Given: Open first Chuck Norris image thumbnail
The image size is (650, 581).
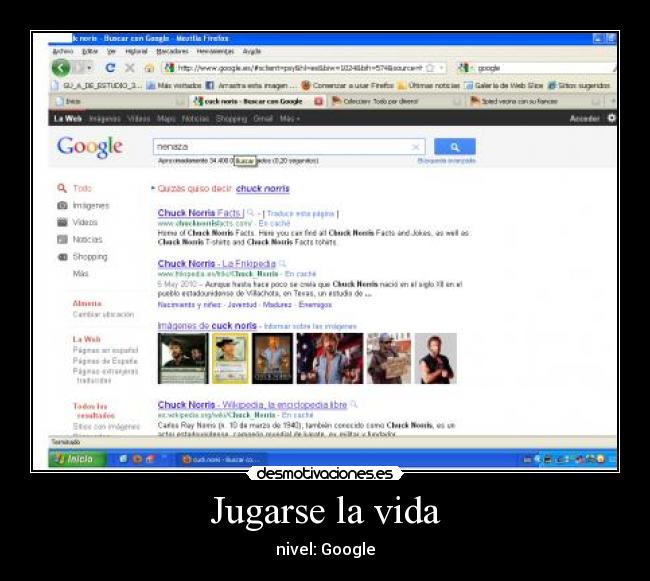Looking at the screenshot, I should click(183, 358).
